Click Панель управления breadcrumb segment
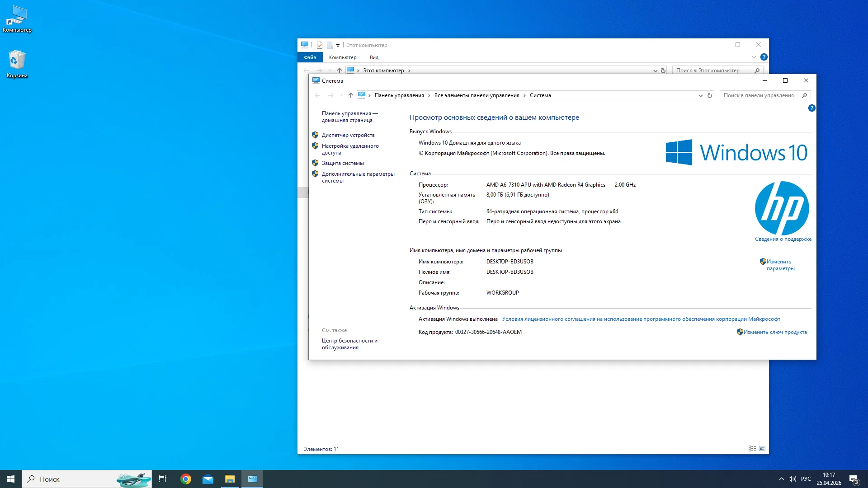 (x=399, y=95)
